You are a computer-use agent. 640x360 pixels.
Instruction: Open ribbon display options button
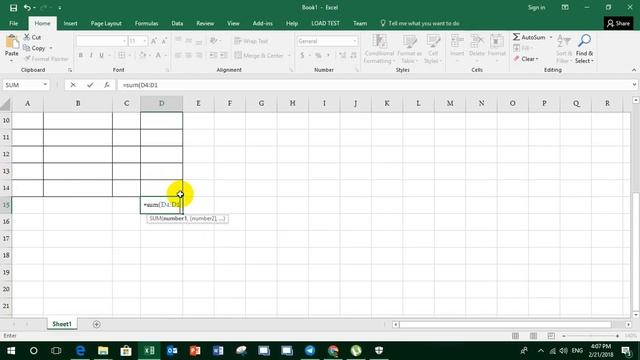click(565, 7)
